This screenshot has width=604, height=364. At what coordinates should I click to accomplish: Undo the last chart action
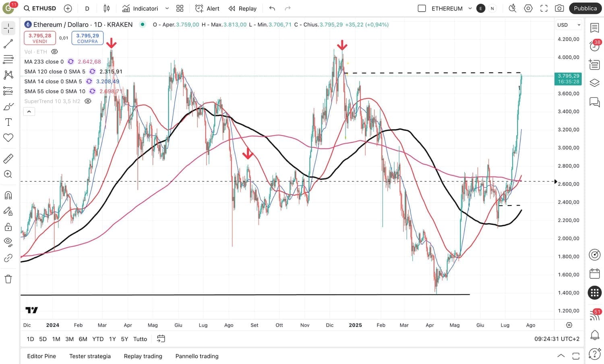(272, 8)
